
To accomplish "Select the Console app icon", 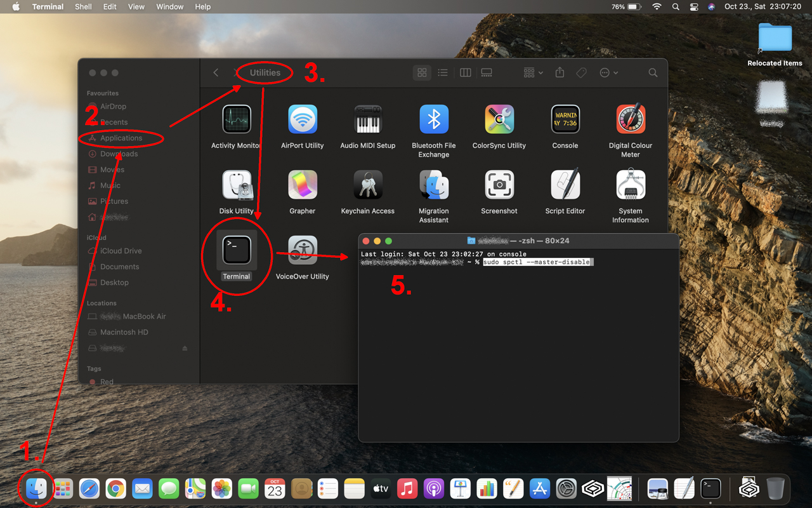I will click(565, 119).
